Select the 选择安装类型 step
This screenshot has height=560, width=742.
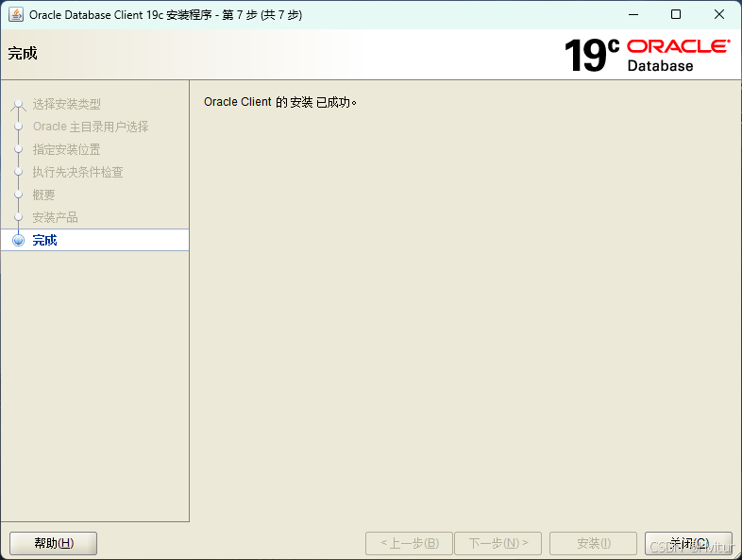point(66,104)
